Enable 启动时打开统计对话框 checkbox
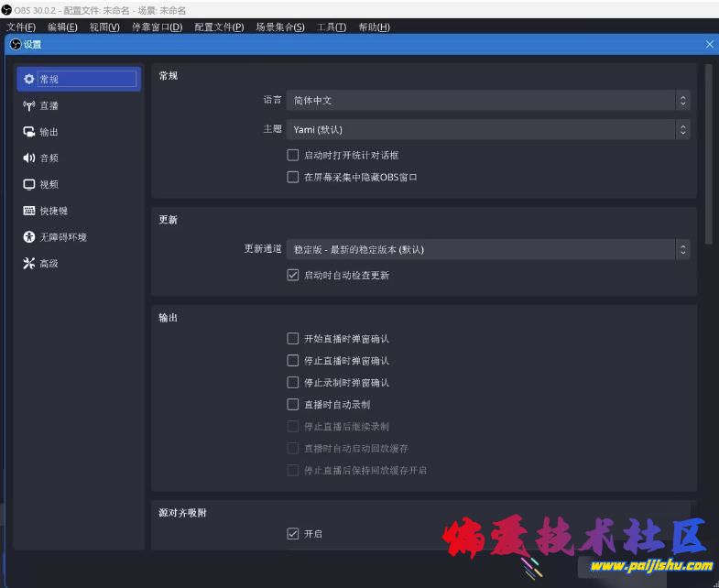Image resolution: width=719 pixels, height=588 pixels. 293,156
